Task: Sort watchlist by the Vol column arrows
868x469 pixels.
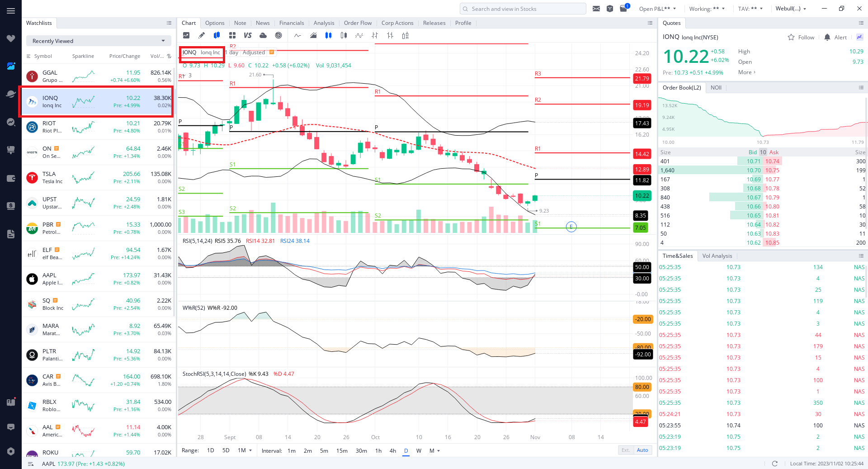Action: [169, 56]
